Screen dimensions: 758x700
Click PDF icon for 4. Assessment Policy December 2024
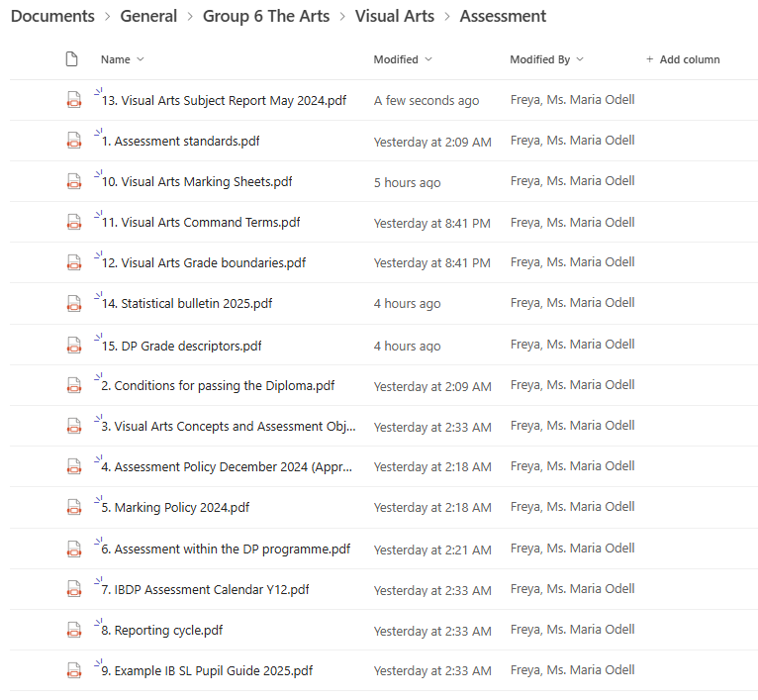(x=74, y=466)
